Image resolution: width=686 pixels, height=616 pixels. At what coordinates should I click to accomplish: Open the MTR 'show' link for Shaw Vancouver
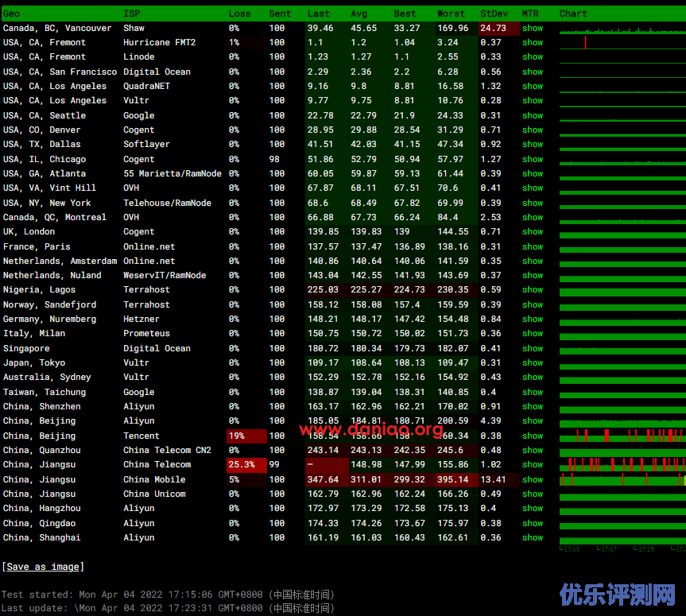[533, 28]
